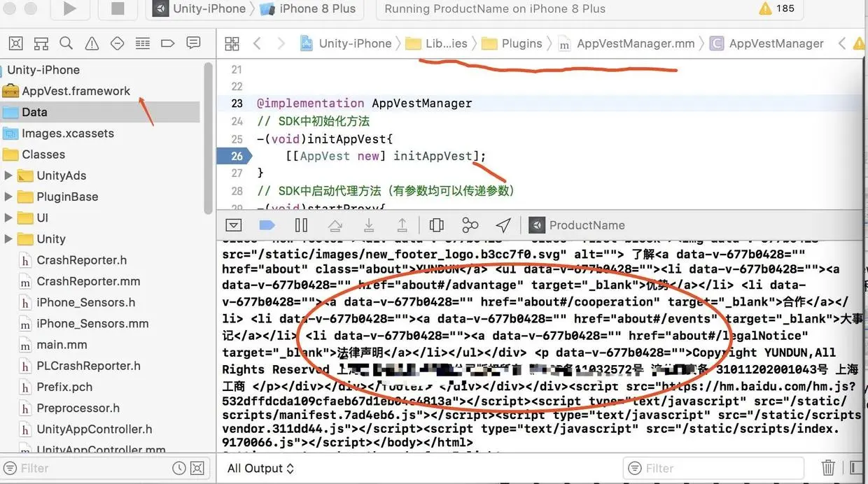Go forward with the editor's right chevron
Screen dimensions: 868x484
click(x=281, y=44)
